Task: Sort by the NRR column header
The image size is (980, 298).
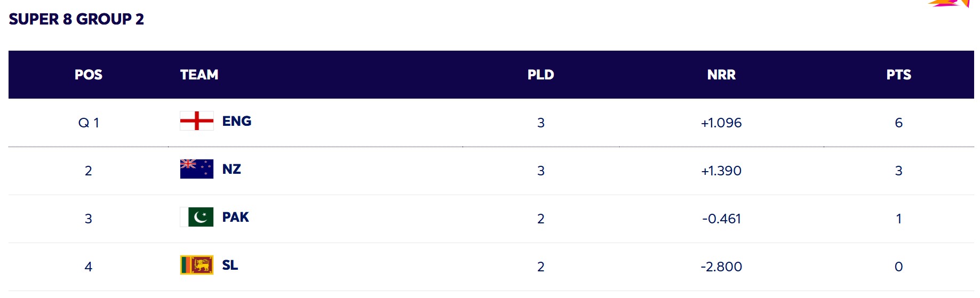Action: pyautogui.click(x=721, y=75)
